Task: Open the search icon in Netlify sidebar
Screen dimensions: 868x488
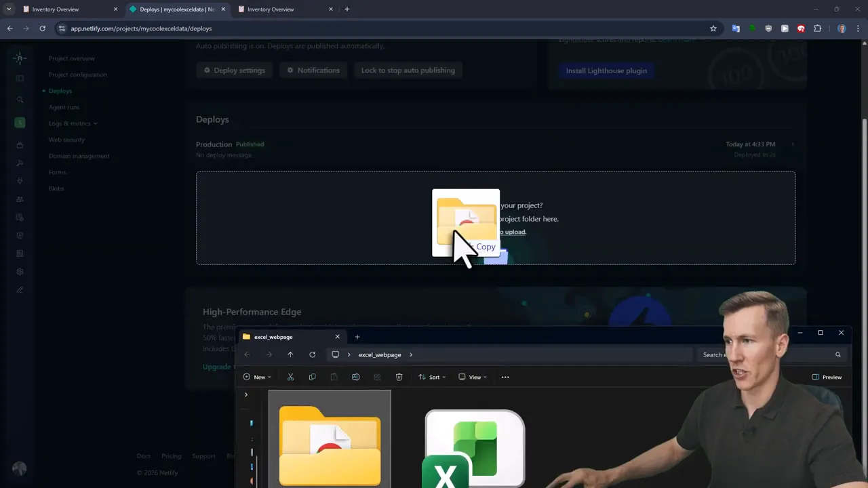Action: point(20,100)
